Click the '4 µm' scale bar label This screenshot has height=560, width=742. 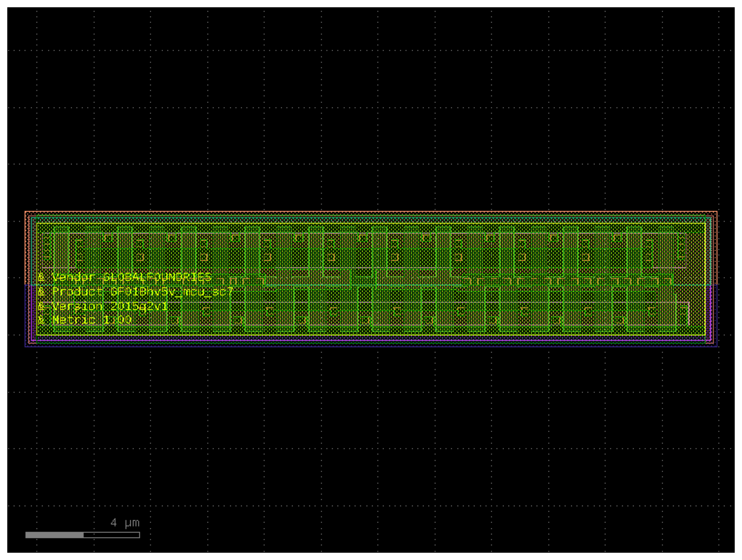point(125,523)
